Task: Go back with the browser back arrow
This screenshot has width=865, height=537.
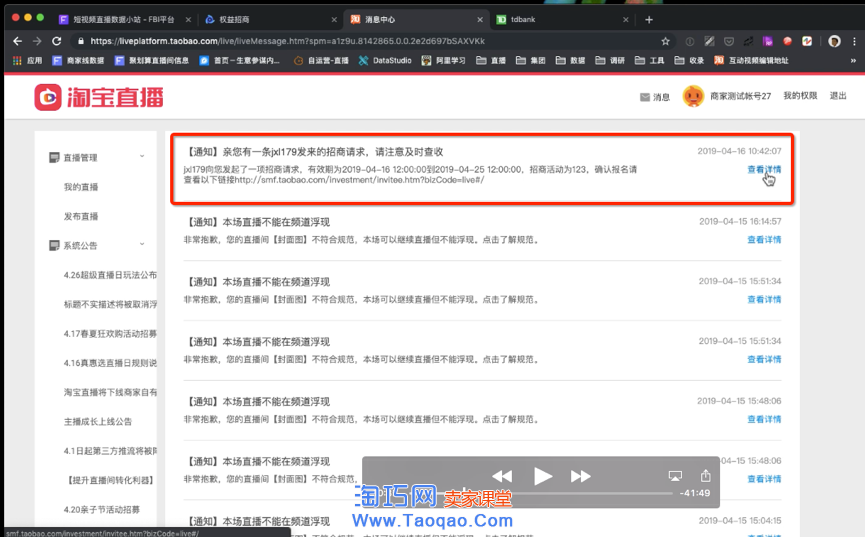Action: (x=17, y=41)
